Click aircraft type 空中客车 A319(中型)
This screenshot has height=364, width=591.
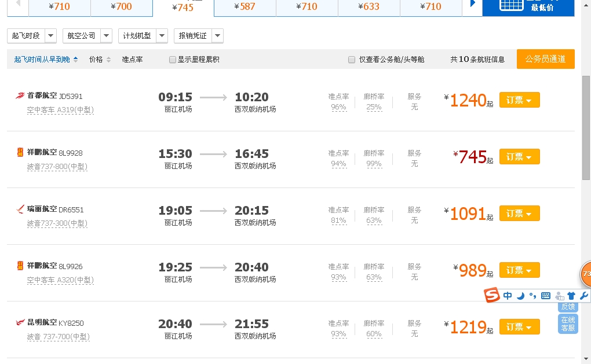[60, 111]
